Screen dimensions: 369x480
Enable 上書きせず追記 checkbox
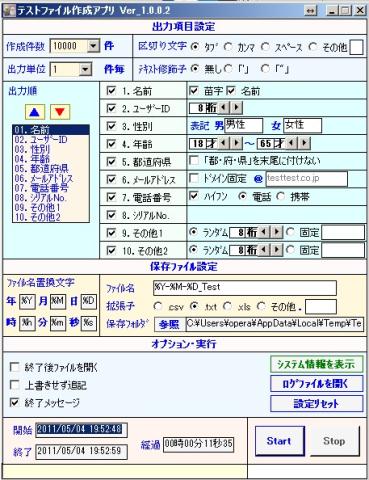click(x=15, y=385)
